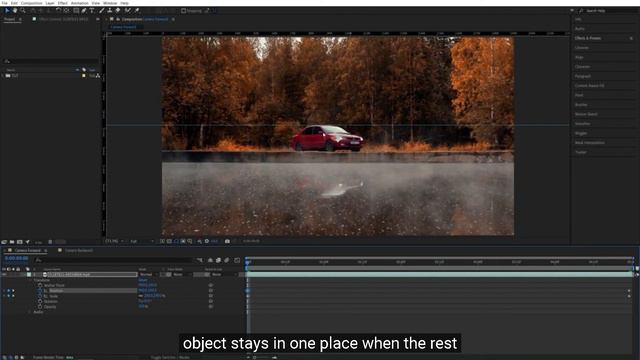The image size is (640, 360).
Task: Delete selected item with Project trash icon
Action: click(50, 242)
